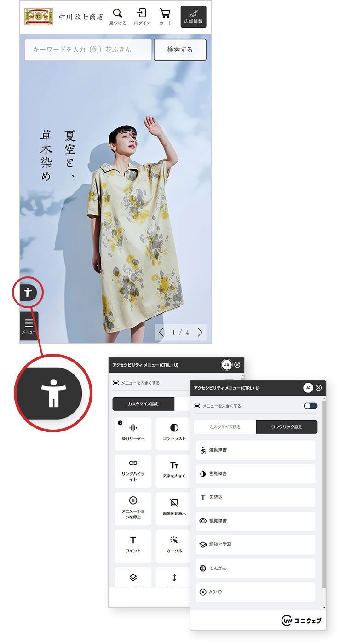Enable the 認知と学習 cognitive and learning profile

tap(256, 545)
